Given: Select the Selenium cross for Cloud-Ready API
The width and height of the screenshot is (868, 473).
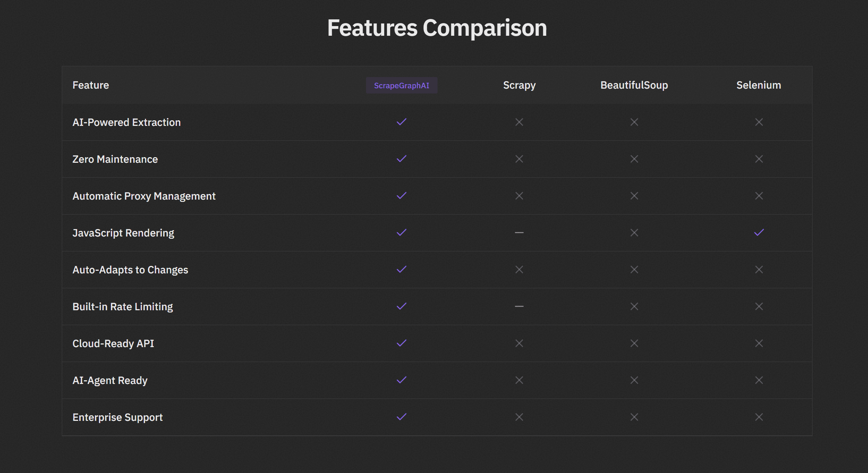Looking at the screenshot, I should coord(759,343).
